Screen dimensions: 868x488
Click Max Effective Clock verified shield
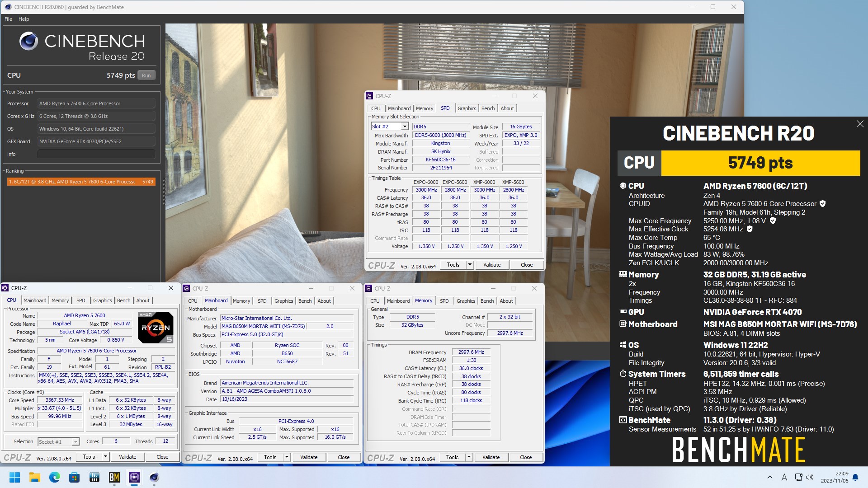pos(750,229)
